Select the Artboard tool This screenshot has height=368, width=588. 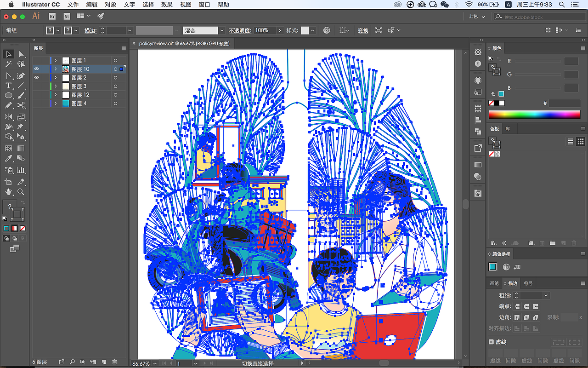9,182
